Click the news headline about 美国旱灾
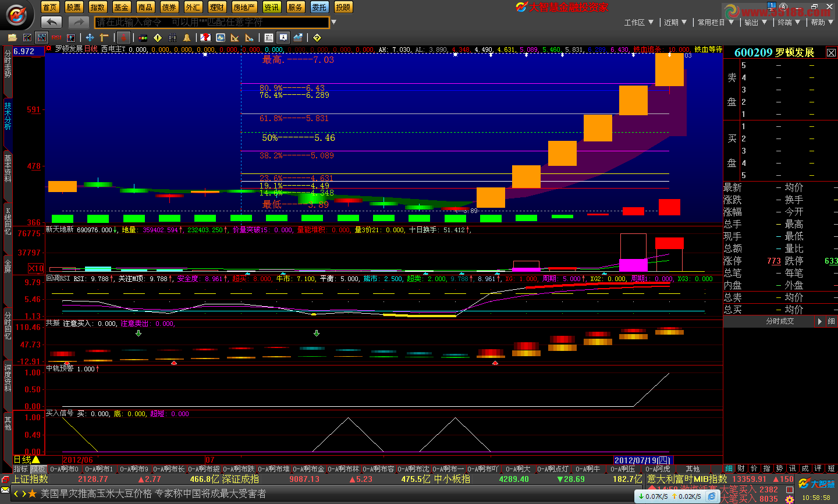This screenshot has width=838, height=504. [x=153, y=494]
